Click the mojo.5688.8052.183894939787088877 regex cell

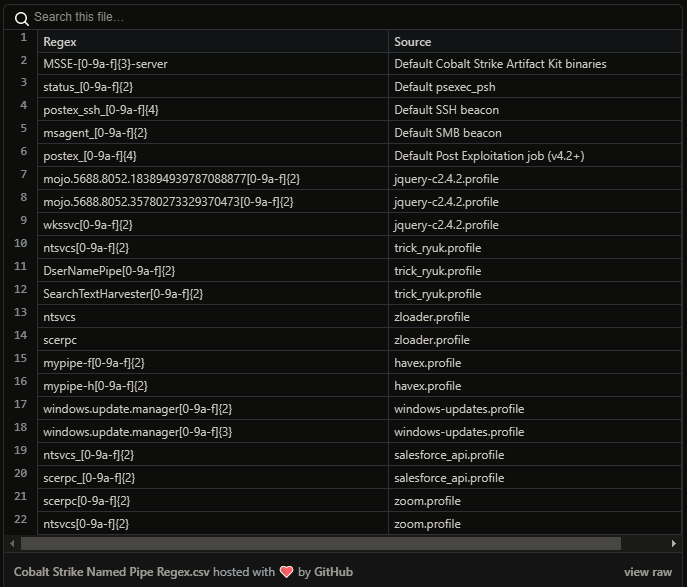(x=213, y=179)
